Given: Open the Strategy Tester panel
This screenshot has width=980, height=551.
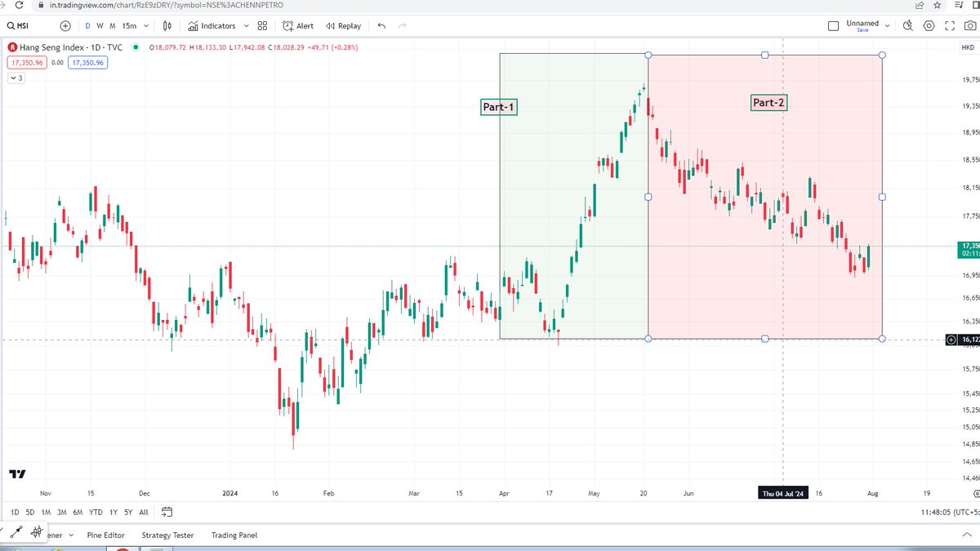Looking at the screenshot, I should click(167, 535).
